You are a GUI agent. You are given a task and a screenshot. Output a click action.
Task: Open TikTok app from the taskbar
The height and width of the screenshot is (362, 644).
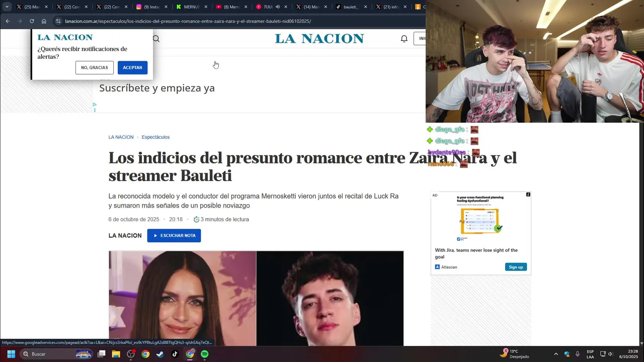[x=175, y=354]
